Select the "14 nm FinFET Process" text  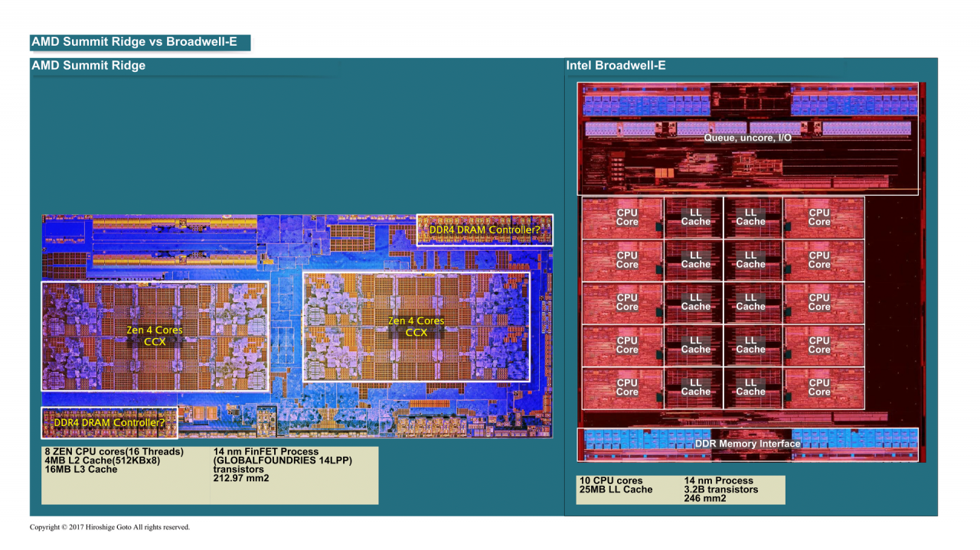pyautogui.click(x=265, y=452)
